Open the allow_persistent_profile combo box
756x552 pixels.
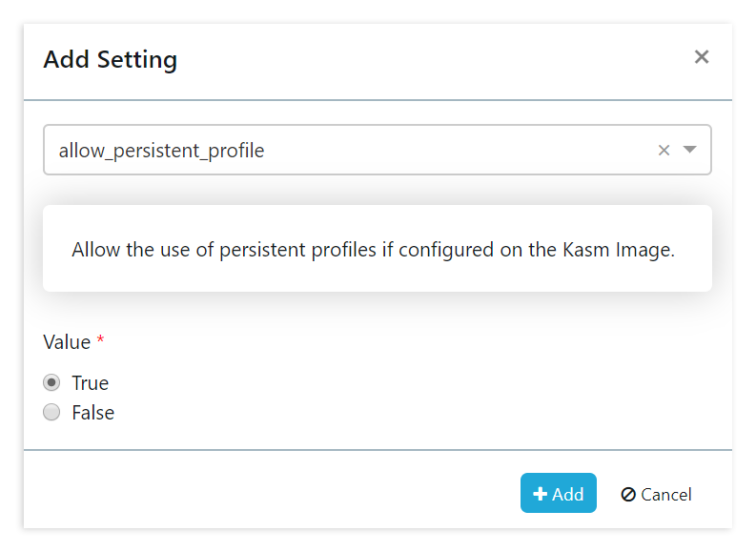tap(343, 150)
